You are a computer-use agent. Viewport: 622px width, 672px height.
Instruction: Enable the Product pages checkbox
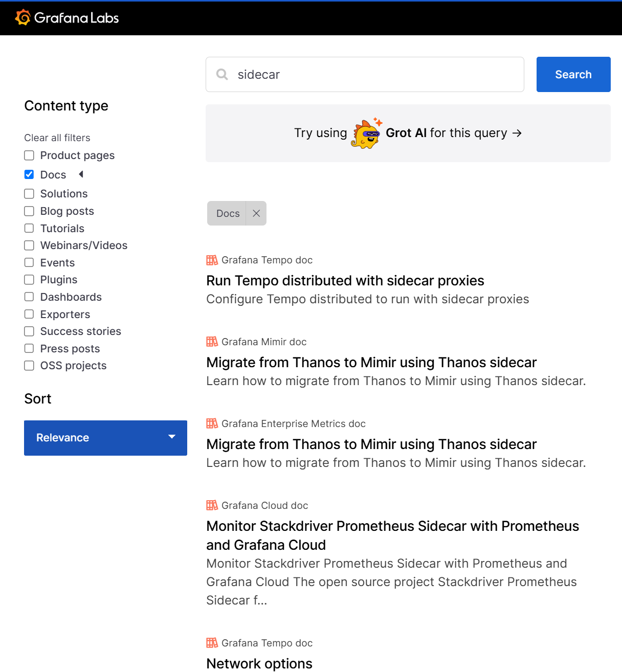pyautogui.click(x=29, y=155)
